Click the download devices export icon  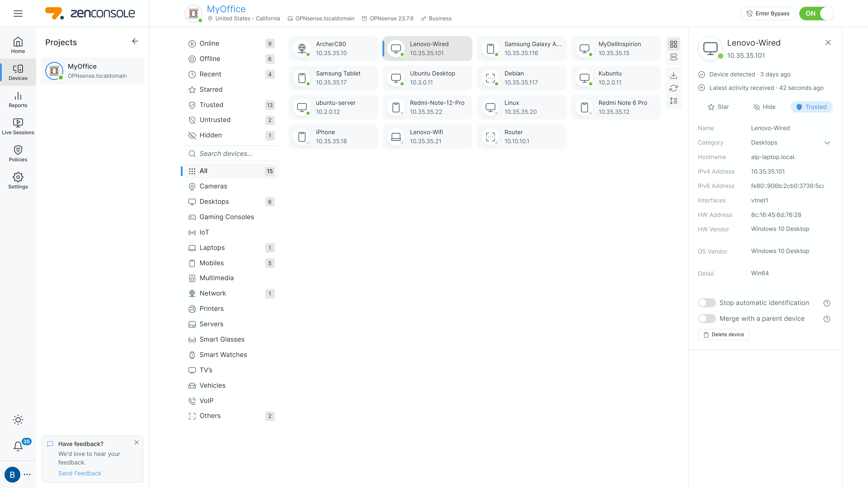(x=673, y=75)
